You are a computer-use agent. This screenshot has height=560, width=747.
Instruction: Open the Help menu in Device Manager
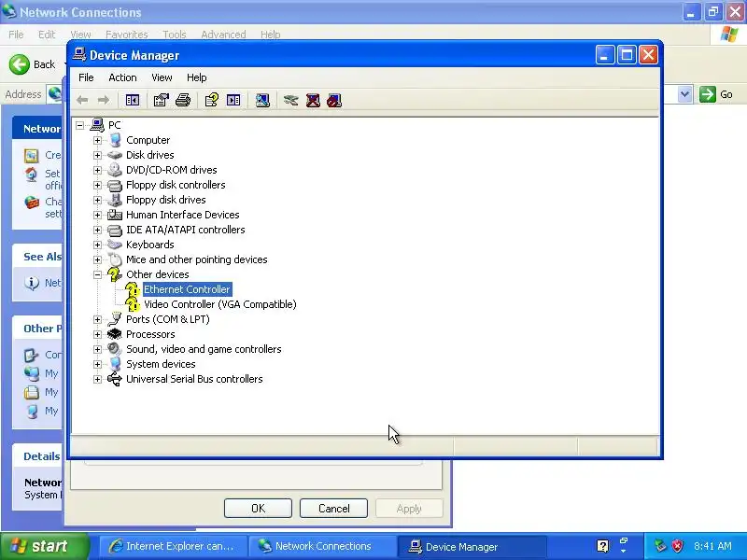click(x=196, y=77)
